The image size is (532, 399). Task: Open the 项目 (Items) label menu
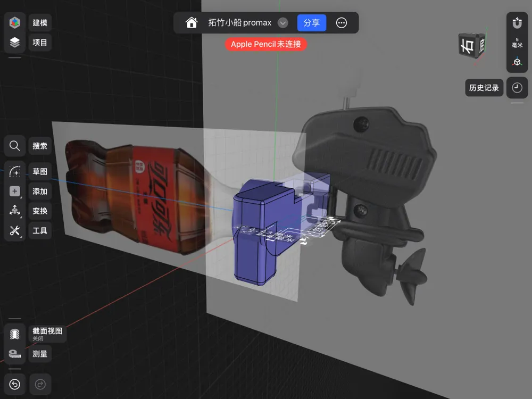(x=40, y=43)
